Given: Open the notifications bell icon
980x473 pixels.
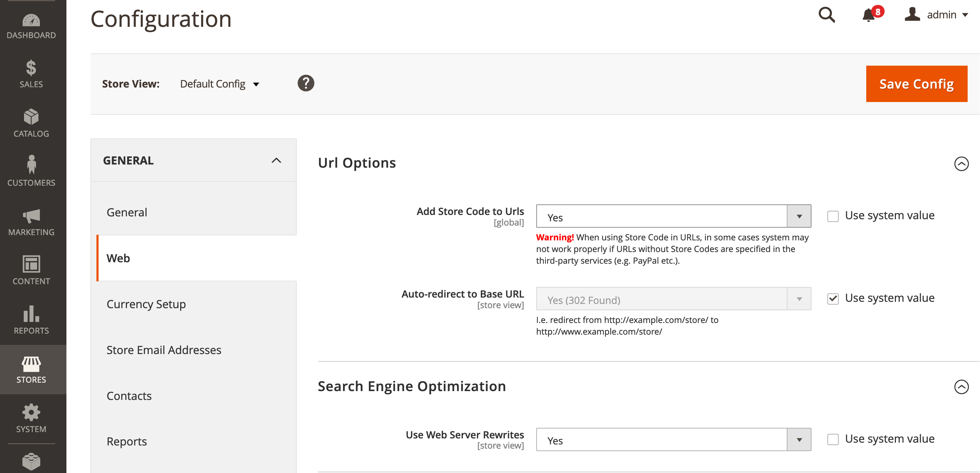Looking at the screenshot, I should tap(869, 15).
